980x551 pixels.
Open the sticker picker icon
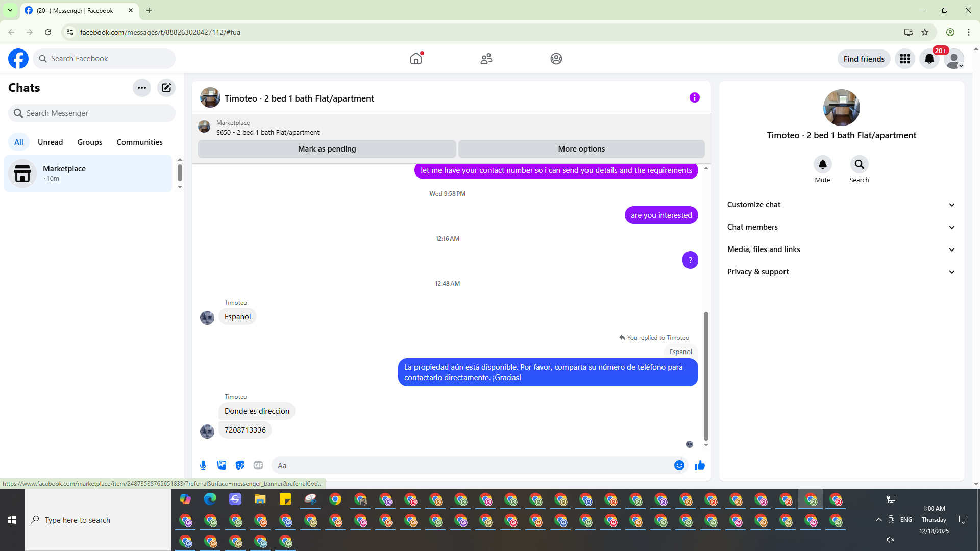point(240,465)
